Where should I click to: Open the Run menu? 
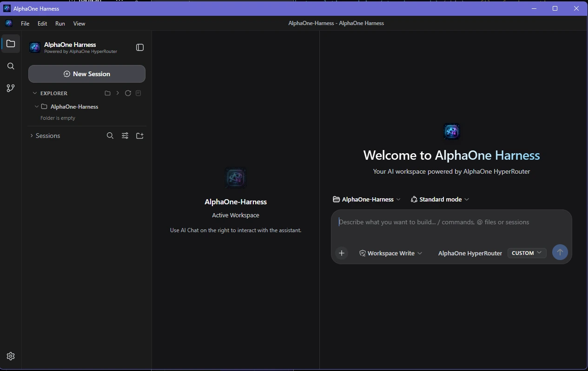coord(60,24)
